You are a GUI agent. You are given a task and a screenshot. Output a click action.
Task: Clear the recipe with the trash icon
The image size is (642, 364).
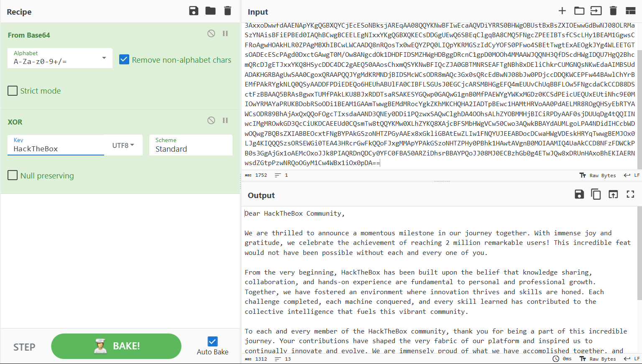point(228,11)
